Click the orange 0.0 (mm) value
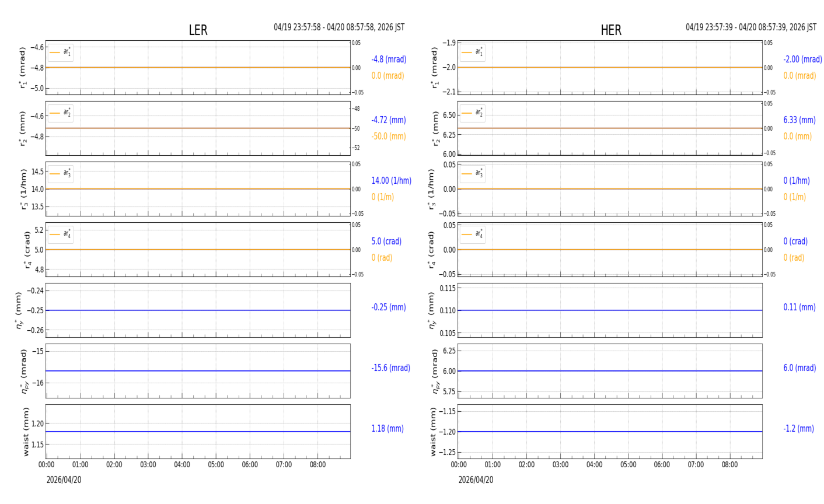 coord(797,136)
